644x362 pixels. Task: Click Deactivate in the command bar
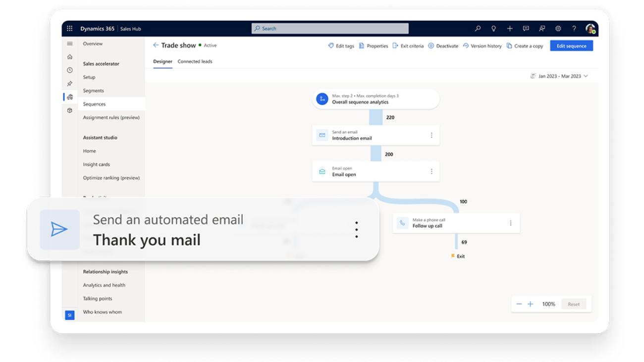[x=443, y=46]
